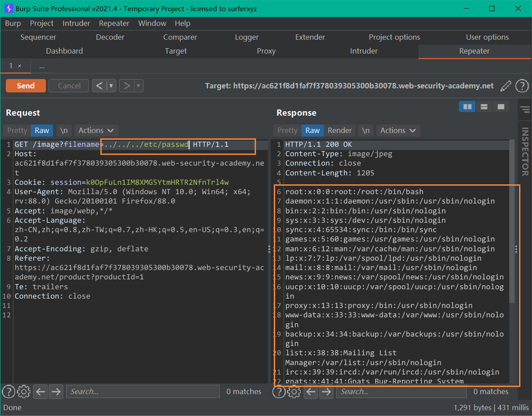Click the Burp Suite lightning logo icon

[x=8, y=8]
